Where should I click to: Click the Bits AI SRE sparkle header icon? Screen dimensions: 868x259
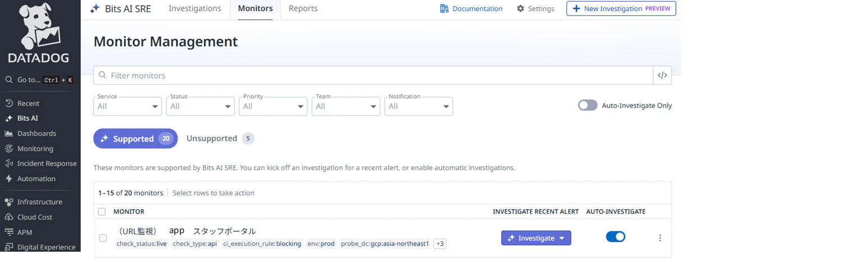click(95, 8)
